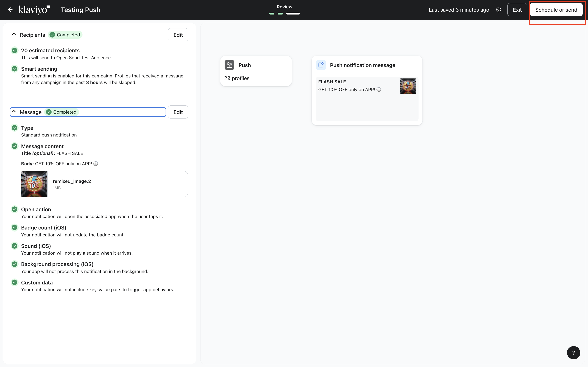This screenshot has width=588, height=367.
Task: Click the 1MB file size text
Action: tap(57, 188)
